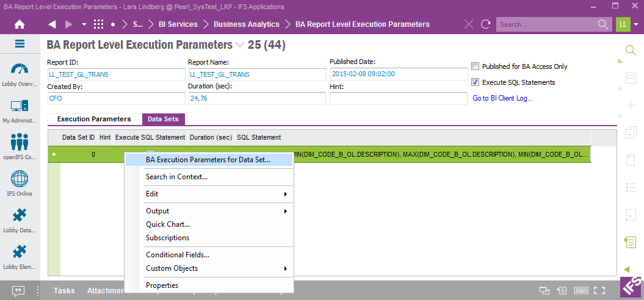
Task: Click the Hint column header
Action: [x=105, y=137]
